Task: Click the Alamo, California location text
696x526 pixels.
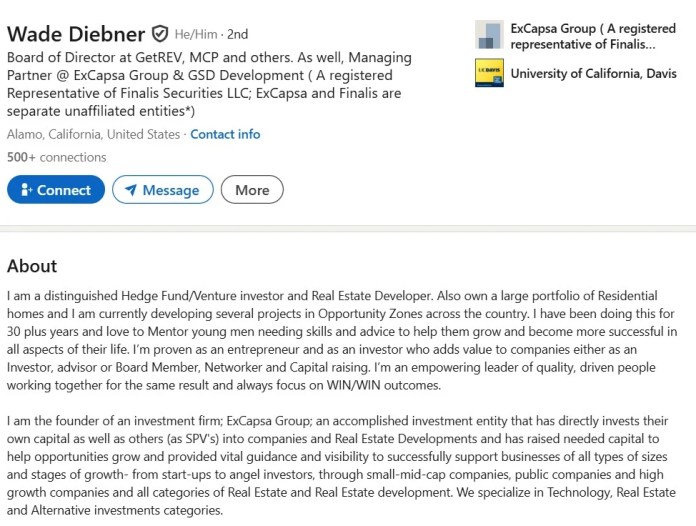Action: 93,134
